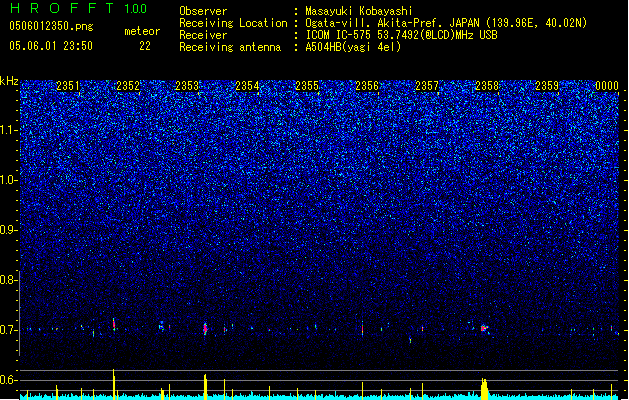Click the HROFFT 1.0.0 title text

click(78, 8)
